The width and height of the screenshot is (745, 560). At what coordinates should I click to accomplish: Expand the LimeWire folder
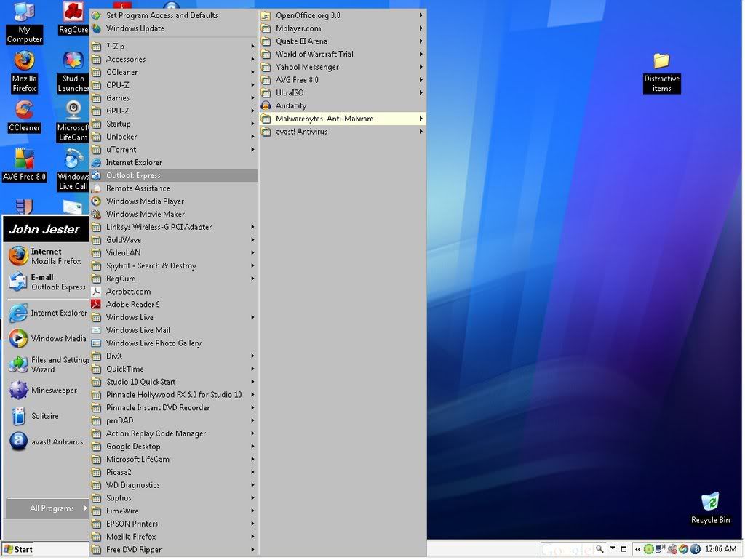pos(174,511)
